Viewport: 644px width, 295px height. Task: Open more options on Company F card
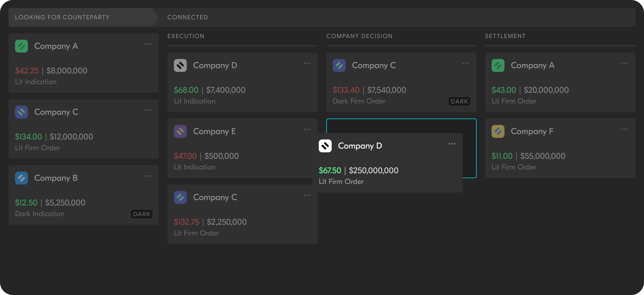click(624, 129)
